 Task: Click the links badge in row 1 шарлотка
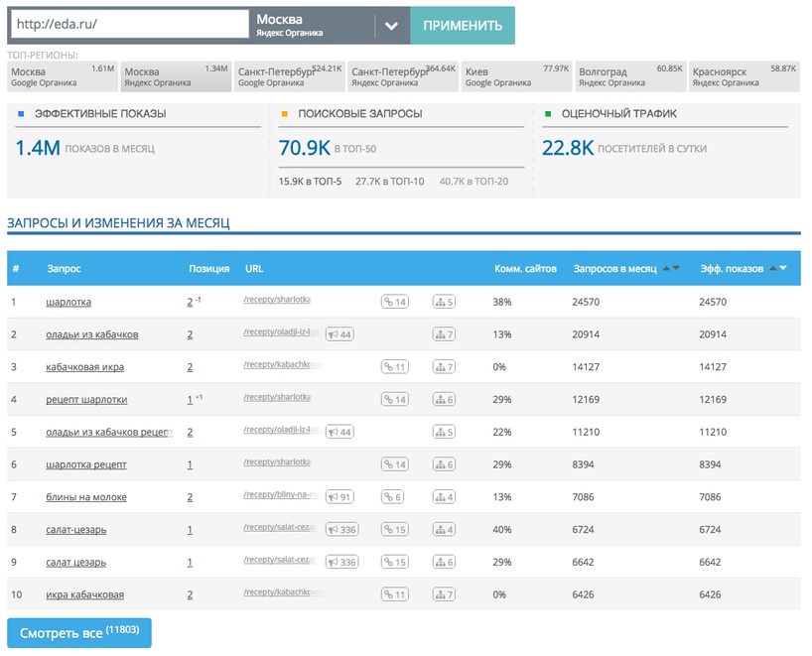tap(395, 302)
